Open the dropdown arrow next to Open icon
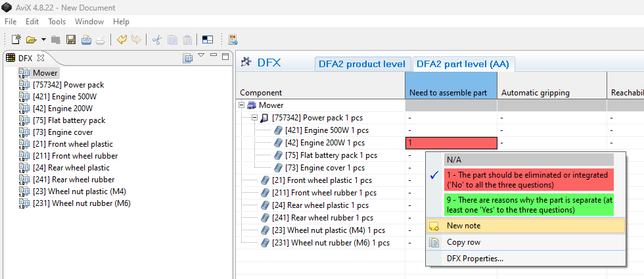 coord(43,40)
